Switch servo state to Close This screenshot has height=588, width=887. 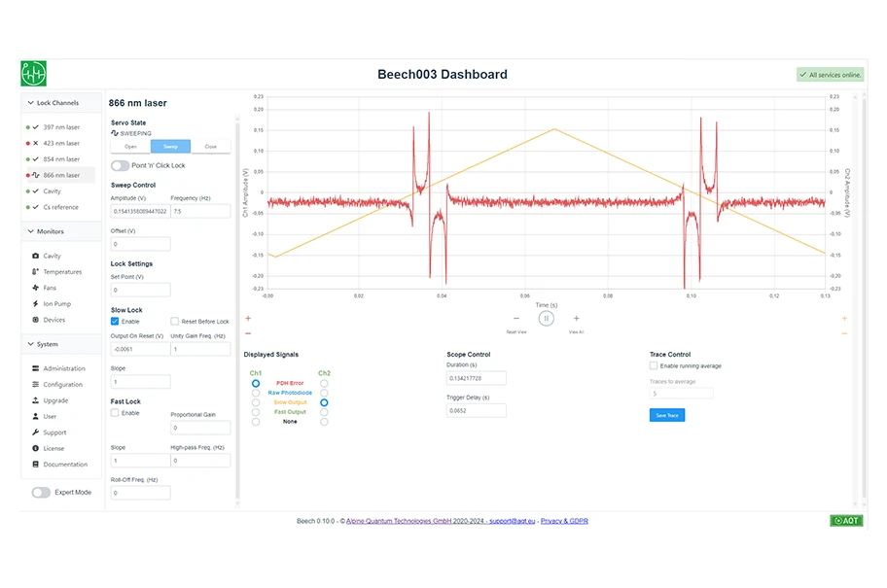(x=211, y=147)
